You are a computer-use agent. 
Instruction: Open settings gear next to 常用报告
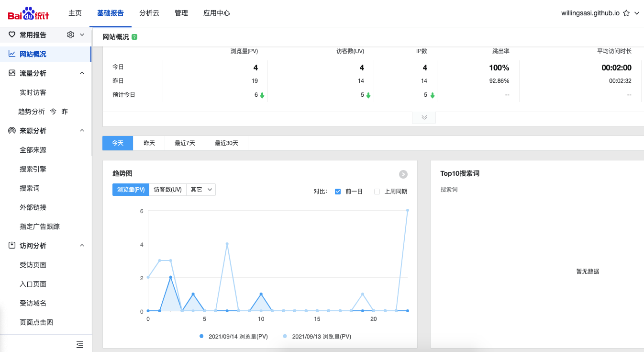71,34
